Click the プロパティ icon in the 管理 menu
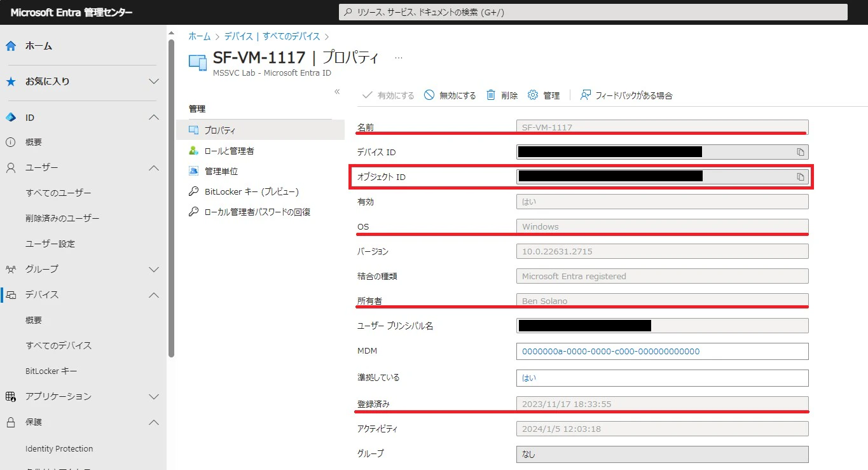This screenshot has width=868, height=470. (x=194, y=130)
